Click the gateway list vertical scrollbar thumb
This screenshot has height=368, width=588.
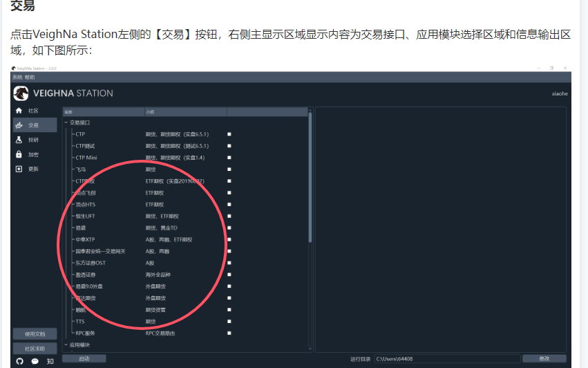310,177
